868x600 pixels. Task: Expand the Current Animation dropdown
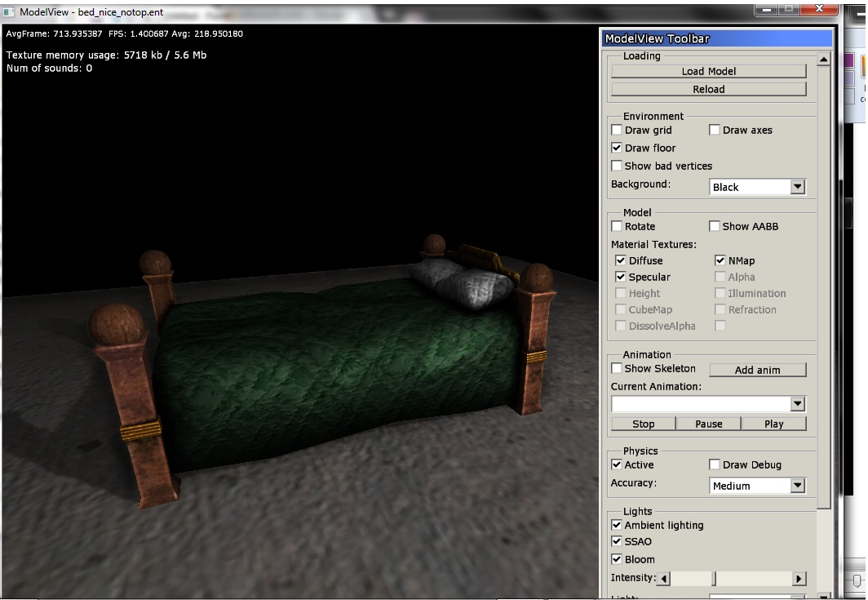(797, 404)
